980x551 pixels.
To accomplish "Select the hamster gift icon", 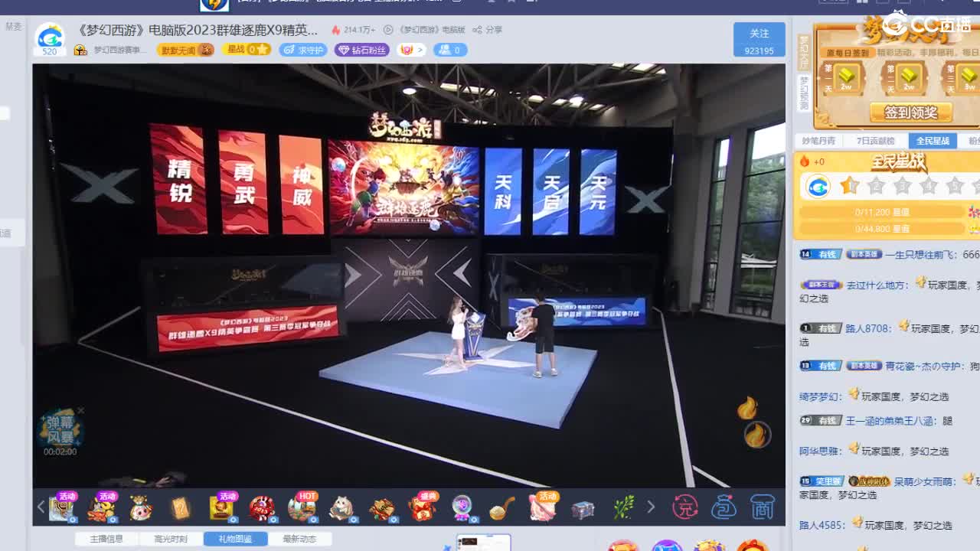I will tap(341, 507).
